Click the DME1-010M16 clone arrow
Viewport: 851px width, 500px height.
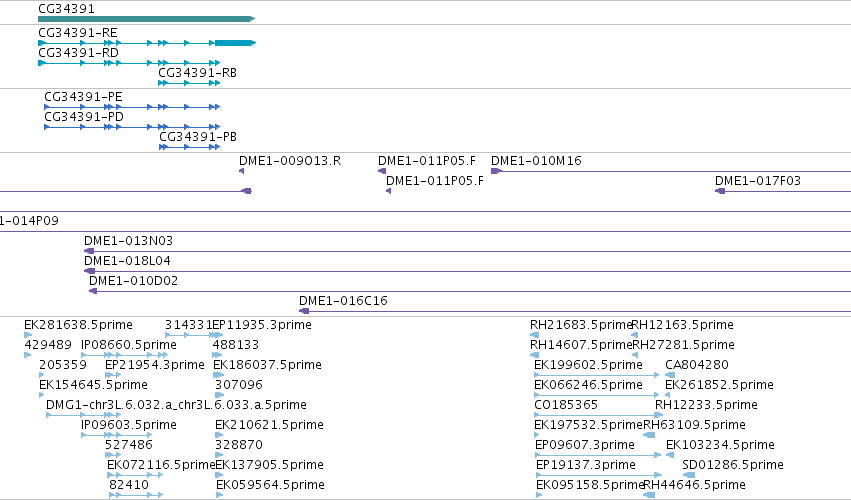(x=496, y=172)
